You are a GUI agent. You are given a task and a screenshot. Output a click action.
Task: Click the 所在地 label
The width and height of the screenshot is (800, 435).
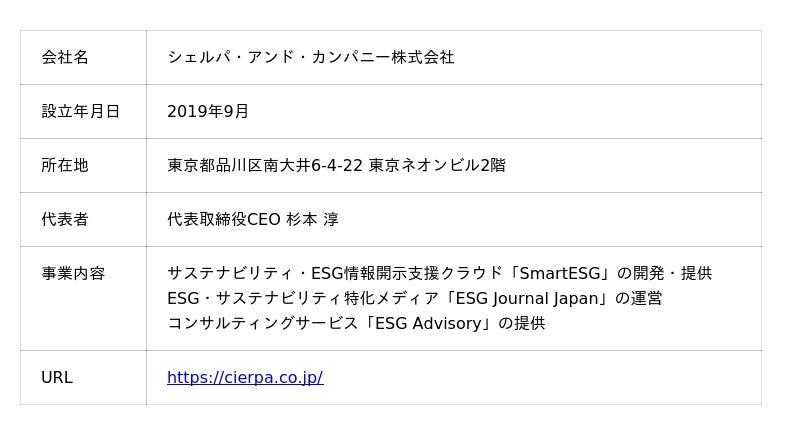pyautogui.click(x=65, y=166)
